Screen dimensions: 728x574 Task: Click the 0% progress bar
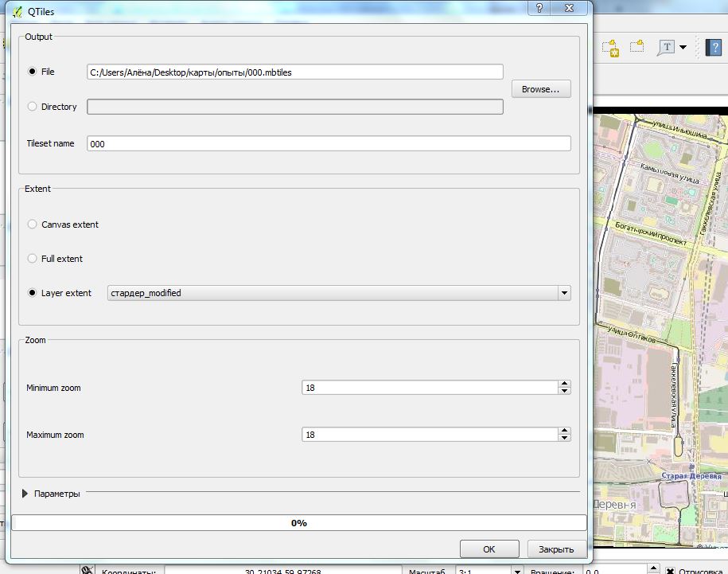[299, 523]
